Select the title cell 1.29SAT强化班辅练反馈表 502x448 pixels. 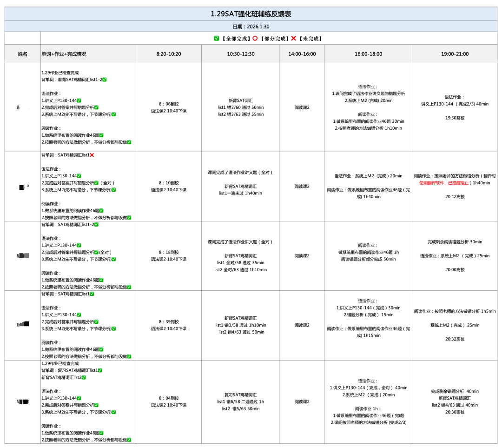251,14
